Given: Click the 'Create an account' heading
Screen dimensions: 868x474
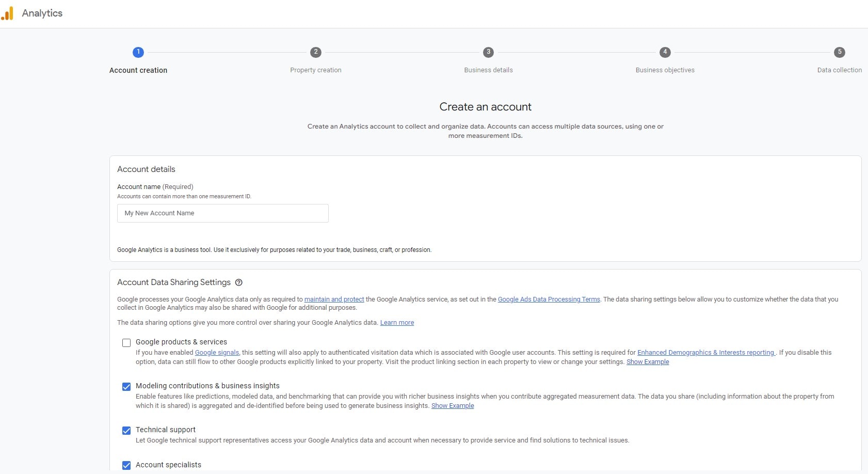Looking at the screenshot, I should pyautogui.click(x=486, y=107).
